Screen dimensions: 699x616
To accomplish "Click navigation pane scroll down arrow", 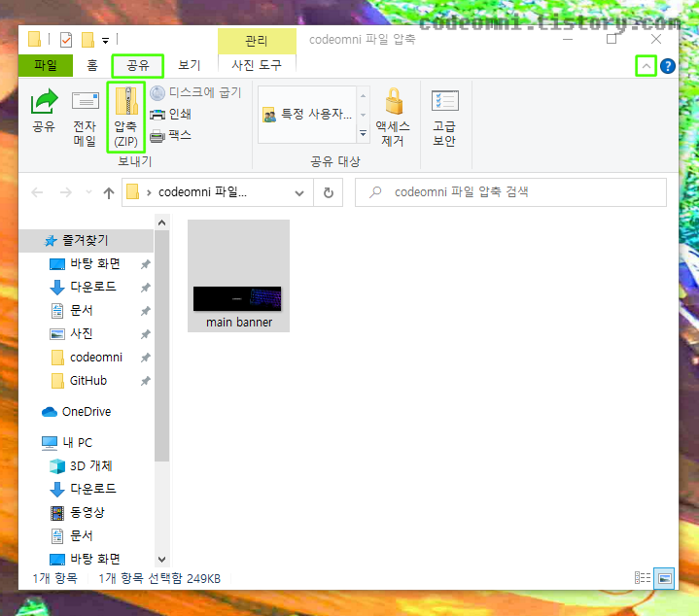I will point(161,560).
